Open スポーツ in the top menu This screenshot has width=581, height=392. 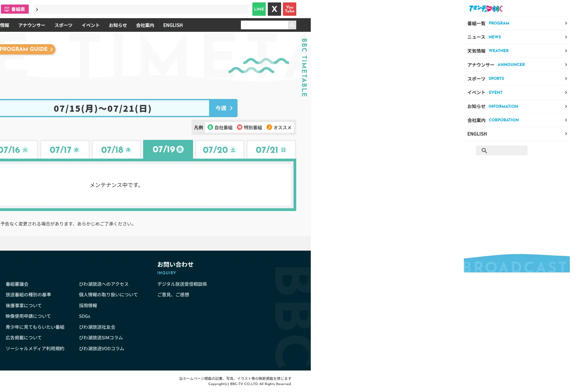pos(64,25)
